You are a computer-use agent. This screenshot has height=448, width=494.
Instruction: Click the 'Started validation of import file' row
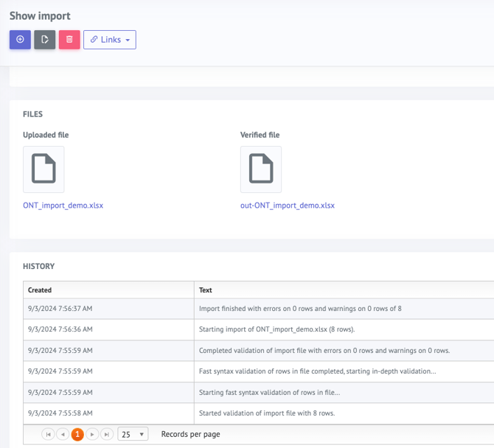point(267,413)
